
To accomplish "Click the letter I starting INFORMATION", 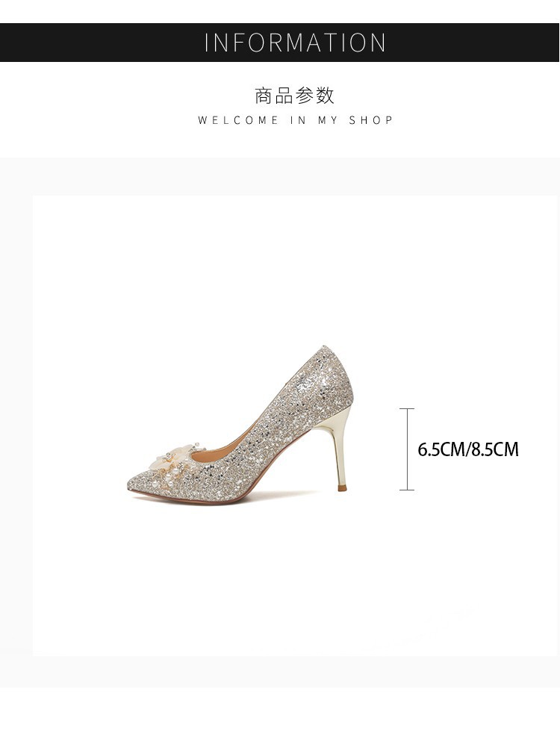I will click(207, 43).
